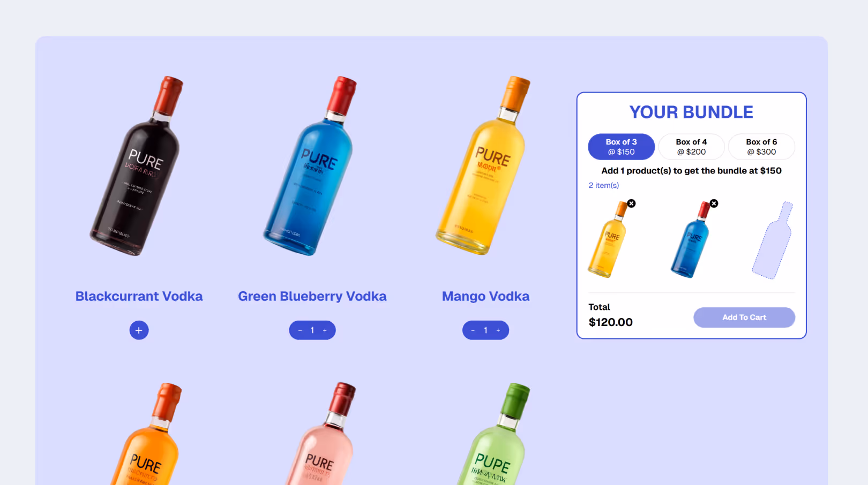
Task: Select the Box of 3 @ $150 option
Action: [621, 147]
